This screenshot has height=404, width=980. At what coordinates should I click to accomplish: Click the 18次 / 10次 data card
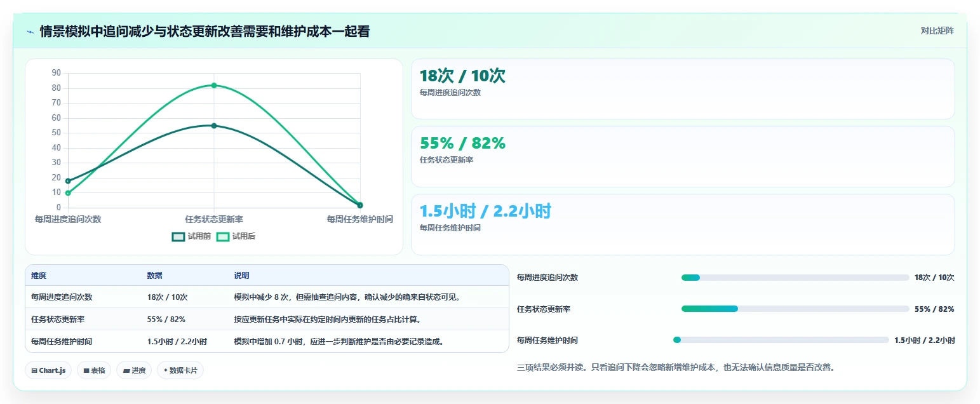click(683, 89)
